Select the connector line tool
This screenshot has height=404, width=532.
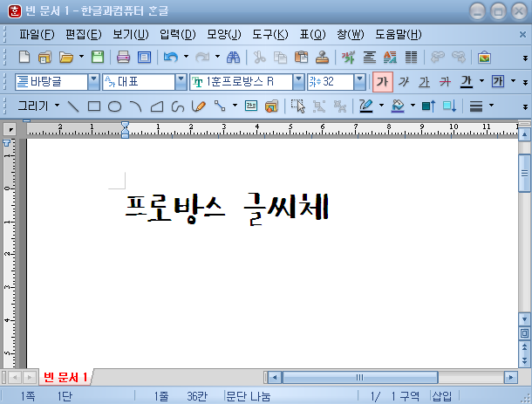tap(220, 106)
